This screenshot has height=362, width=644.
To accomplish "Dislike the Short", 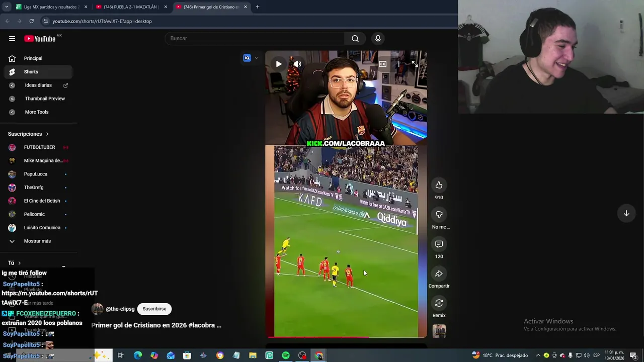I will pyautogui.click(x=439, y=215).
